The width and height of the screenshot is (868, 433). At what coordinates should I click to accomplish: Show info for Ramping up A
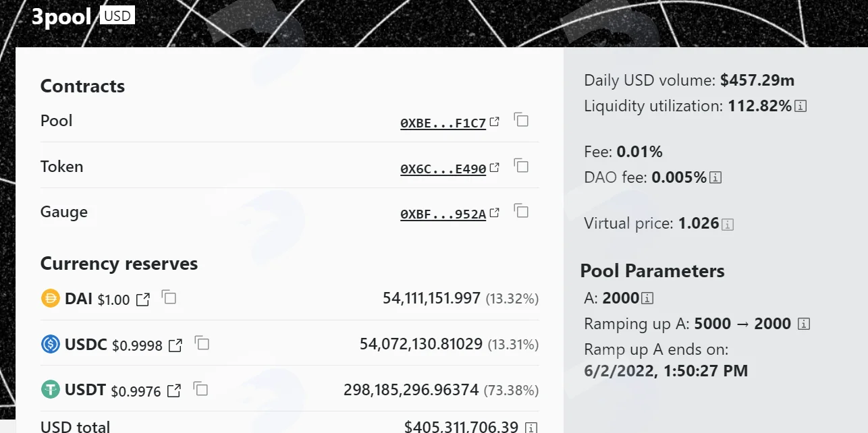click(803, 324)
